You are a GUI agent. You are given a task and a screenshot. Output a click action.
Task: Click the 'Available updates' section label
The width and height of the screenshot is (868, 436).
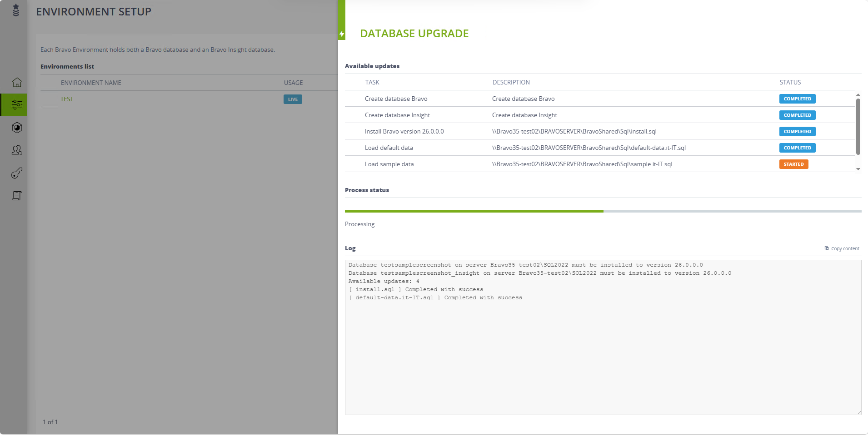(372, 66)
